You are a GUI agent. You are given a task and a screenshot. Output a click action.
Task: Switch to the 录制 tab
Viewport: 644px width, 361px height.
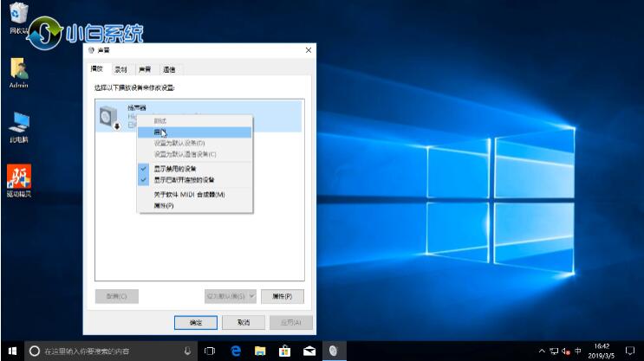pos(120,70)
